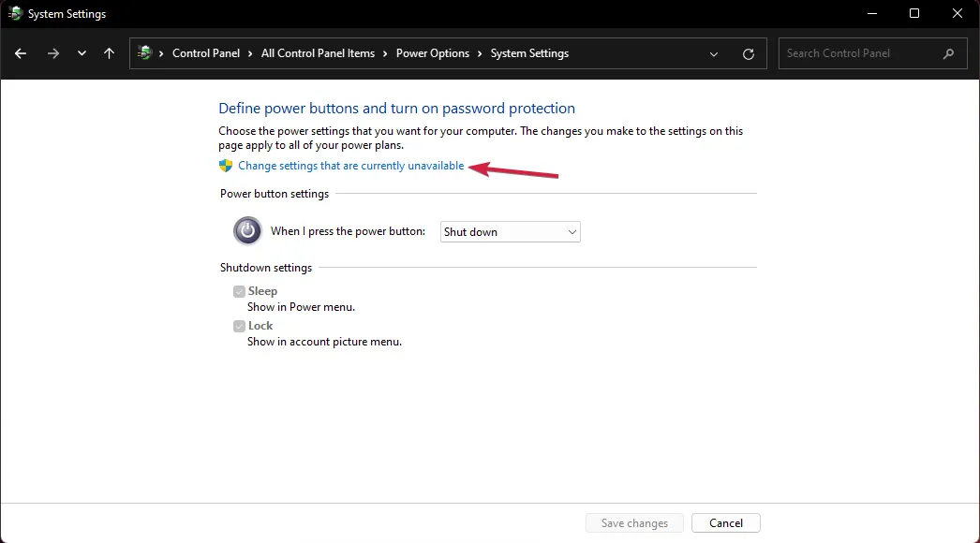Image resolution: width=980 pixels, height=543 pixels.
Task: Open the power button action dropdown
Action: (x=511, y=231)
